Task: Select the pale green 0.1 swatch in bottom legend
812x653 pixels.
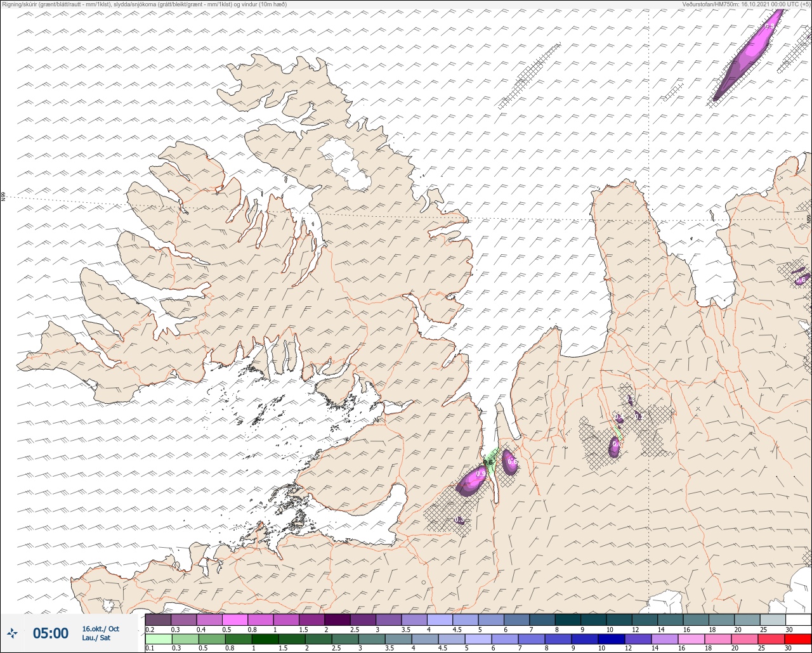Action: click(x=158, y=639)
